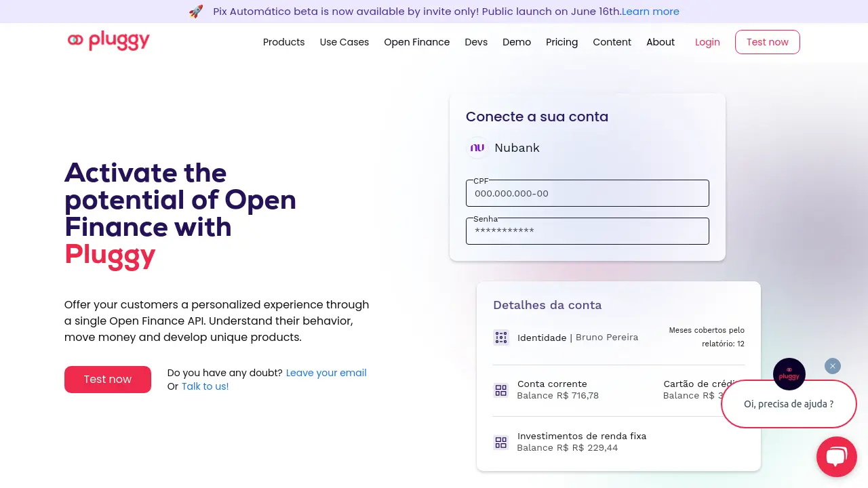The image size is (868, 488).
Task: Open the Open Finance menu
Action: click(x=417, y=42)
